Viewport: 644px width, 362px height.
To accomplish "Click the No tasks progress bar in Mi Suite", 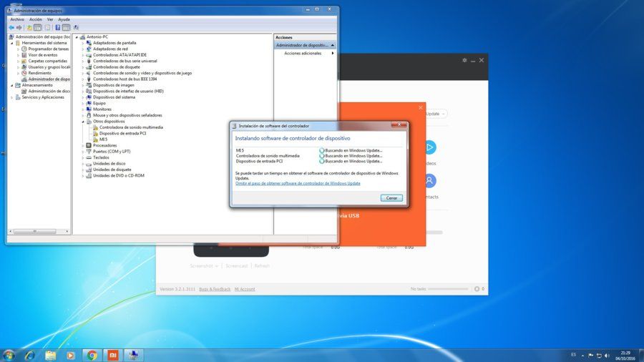I will click(x=448, y=289).
